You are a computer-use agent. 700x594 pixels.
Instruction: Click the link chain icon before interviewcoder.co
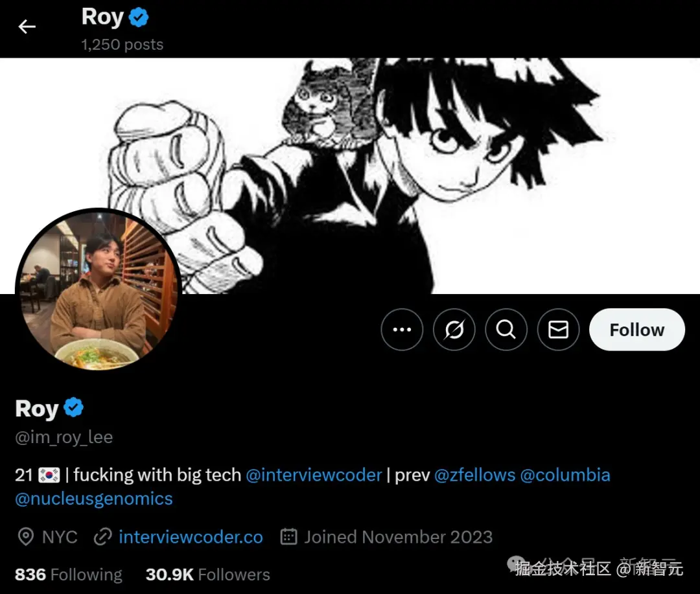(103, 537)
